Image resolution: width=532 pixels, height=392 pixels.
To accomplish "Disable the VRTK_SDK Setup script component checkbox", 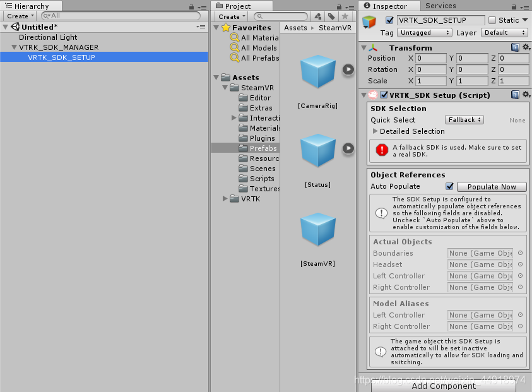I will pos(384,95).
